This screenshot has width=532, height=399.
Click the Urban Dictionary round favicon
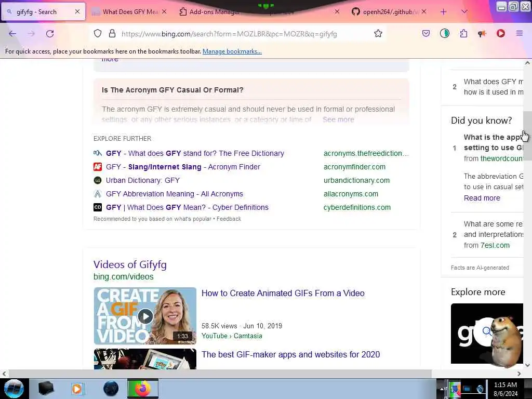98,180
